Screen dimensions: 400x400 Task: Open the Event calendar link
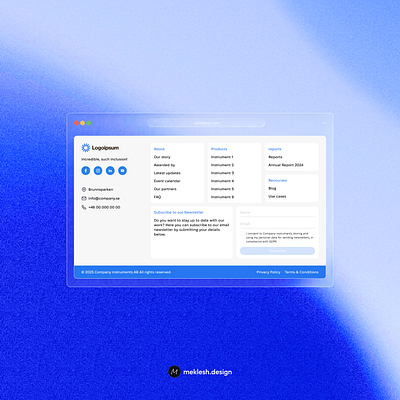click(x=167, y=181)
